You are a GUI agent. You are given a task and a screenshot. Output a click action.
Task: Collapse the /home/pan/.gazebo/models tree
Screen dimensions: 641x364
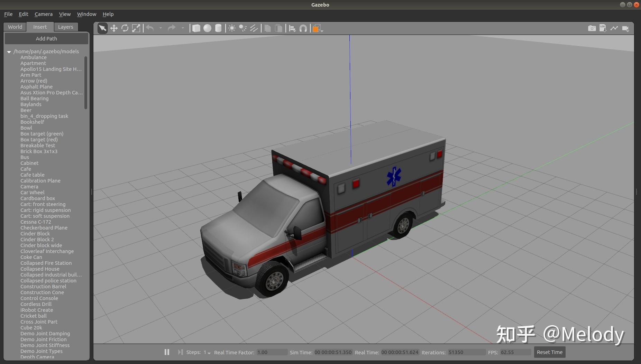click(x=9, y=52)
